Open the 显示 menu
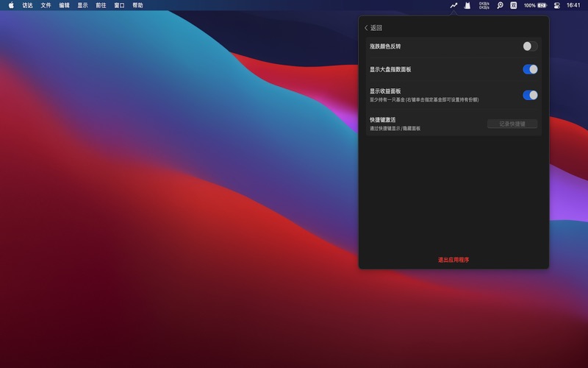The image size is (588, 368). [82, 5]
